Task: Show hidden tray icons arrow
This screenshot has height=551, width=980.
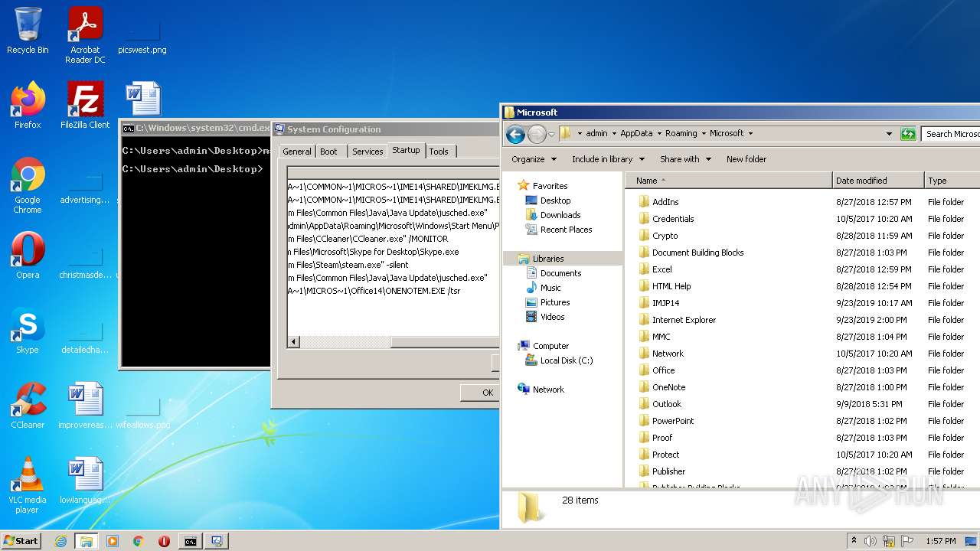Action: (x=854, y=541)
